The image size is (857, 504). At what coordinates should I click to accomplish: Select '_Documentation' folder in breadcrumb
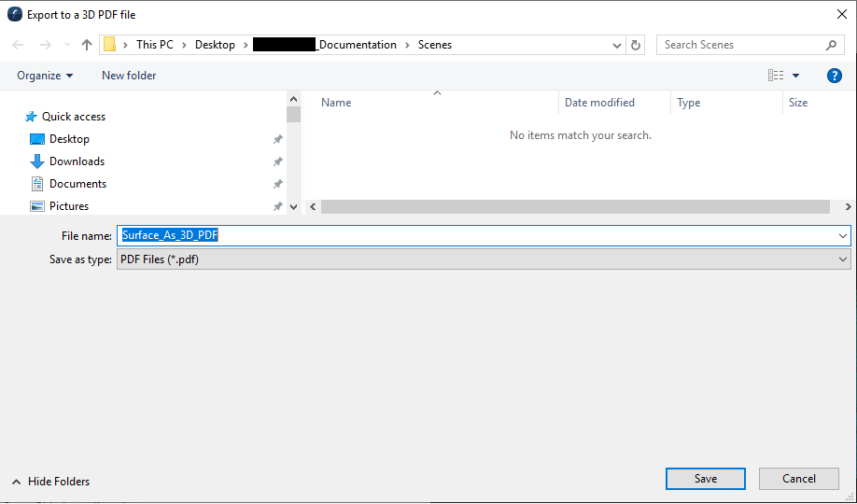tap(325, 45)
